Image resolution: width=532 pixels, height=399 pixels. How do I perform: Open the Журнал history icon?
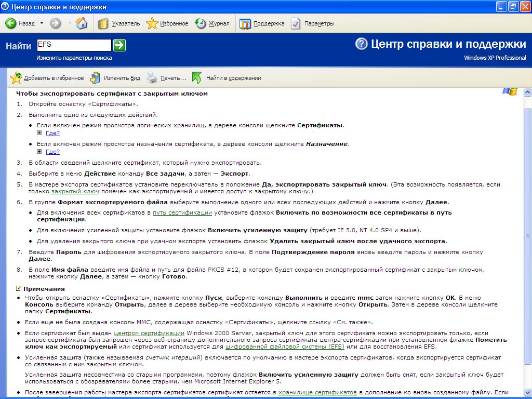coord(201,23)
